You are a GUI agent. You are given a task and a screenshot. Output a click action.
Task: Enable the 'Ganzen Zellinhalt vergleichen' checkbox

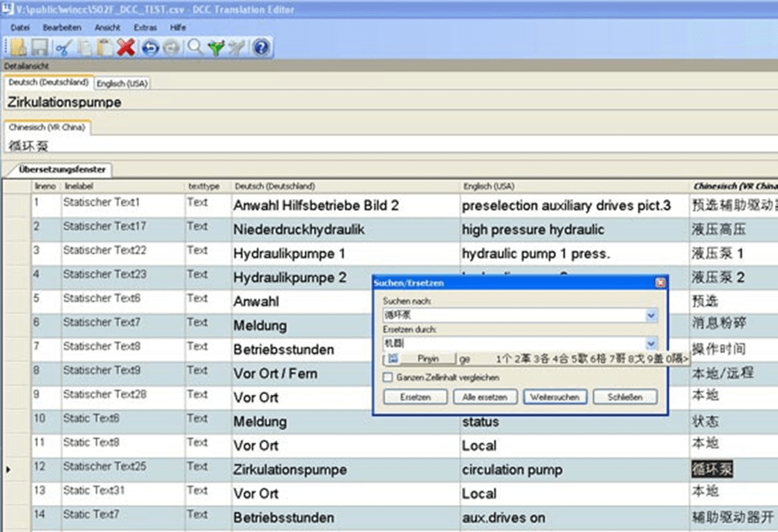click(388, 378)
